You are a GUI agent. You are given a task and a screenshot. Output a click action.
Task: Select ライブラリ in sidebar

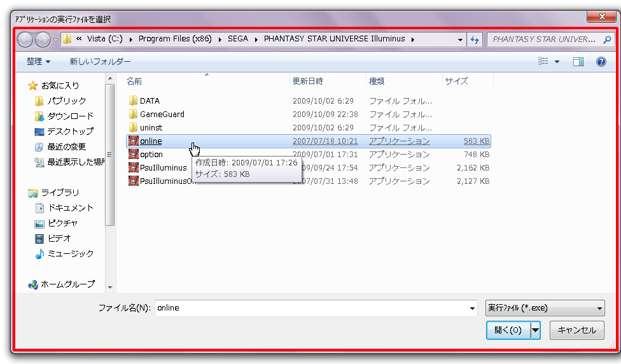click(x=60, y=192)
